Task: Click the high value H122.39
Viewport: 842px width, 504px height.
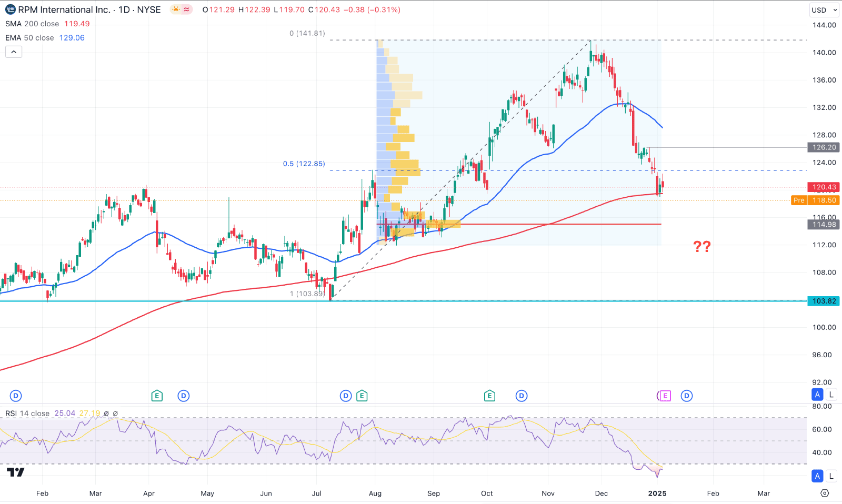Action: pos(254,9)
